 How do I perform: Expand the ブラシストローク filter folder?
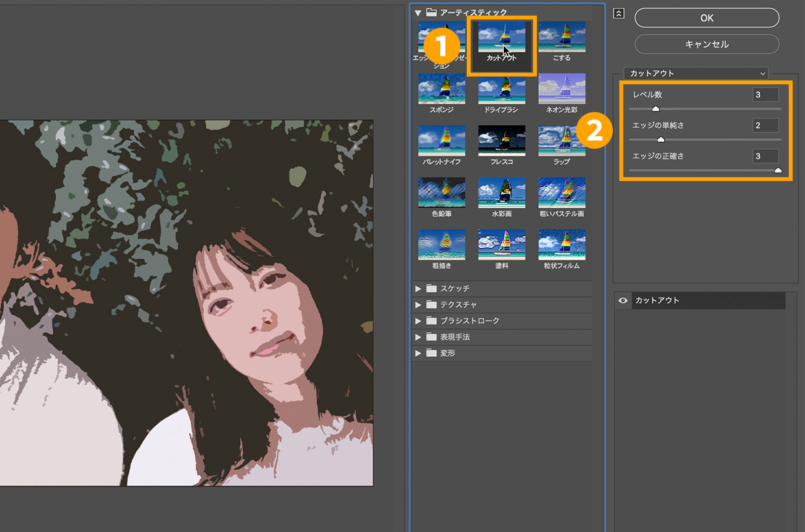417,320
